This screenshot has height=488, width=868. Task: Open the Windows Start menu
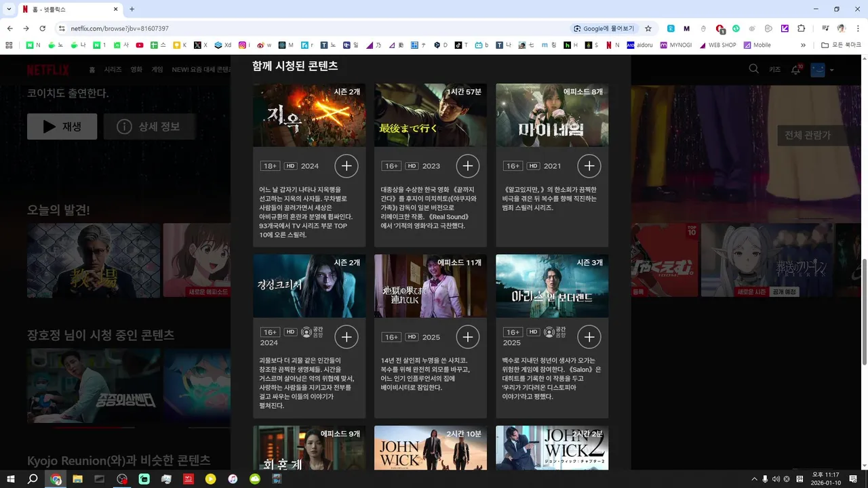point(10,479)
